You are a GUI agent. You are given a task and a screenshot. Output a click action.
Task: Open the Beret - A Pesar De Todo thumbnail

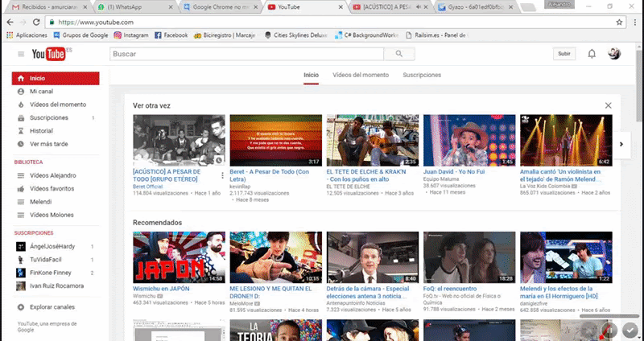[275, 140]
